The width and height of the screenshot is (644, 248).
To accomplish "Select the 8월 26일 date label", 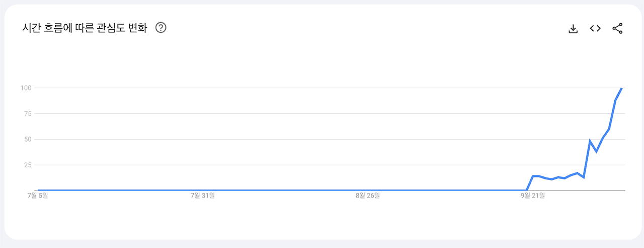I will [367, 196].
